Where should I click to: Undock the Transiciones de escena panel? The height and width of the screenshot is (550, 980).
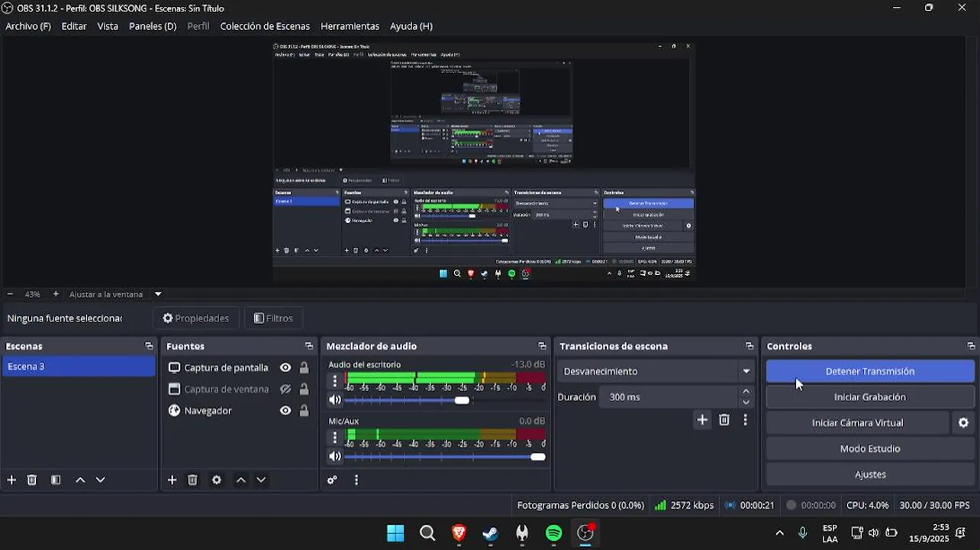pos(750,346)
